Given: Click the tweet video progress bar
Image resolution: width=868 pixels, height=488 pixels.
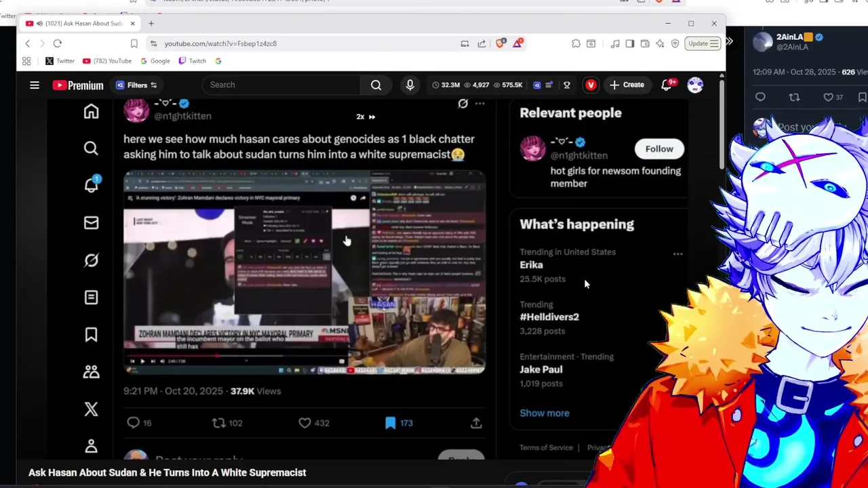Looking at the screenshot, I should tap(237, 354).
